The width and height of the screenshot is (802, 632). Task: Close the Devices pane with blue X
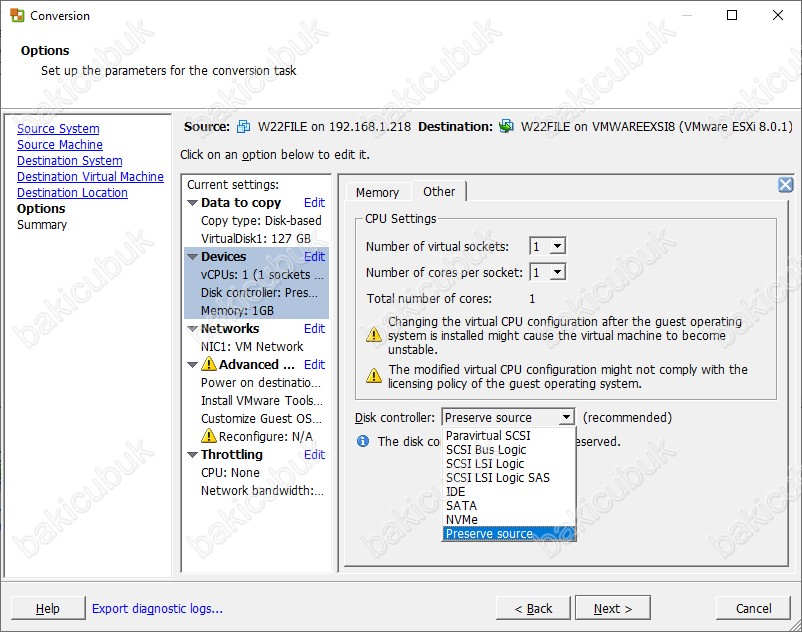coord(786,185)
